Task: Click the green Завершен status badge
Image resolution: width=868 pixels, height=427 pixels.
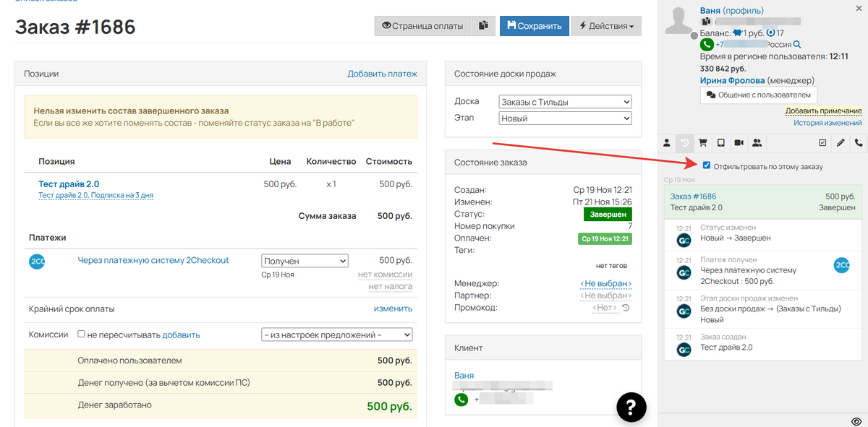Action: [x=608, y=215]
